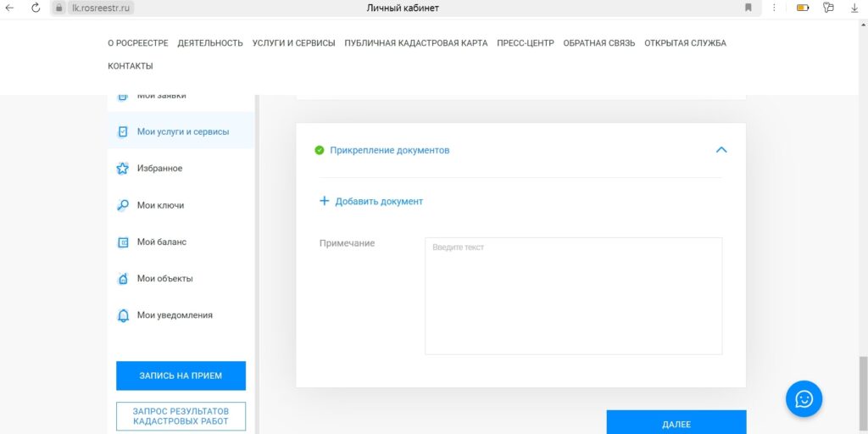Click the wallet icon beside Мой баланс
This screenshot has width=868, height=434.
122,242
